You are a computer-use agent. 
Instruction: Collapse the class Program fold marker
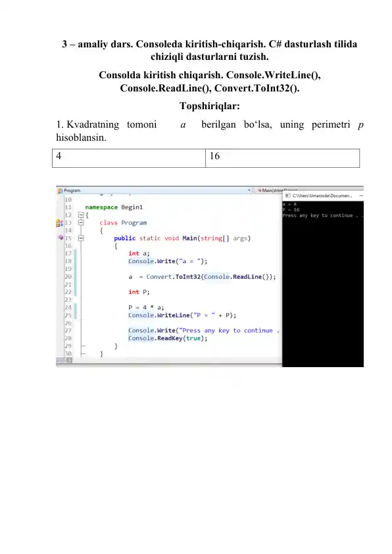point(81,222)
